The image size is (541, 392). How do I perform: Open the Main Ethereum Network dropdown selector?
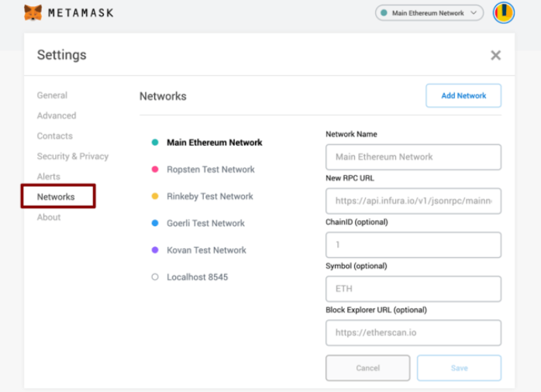click(x=429, y=13)
